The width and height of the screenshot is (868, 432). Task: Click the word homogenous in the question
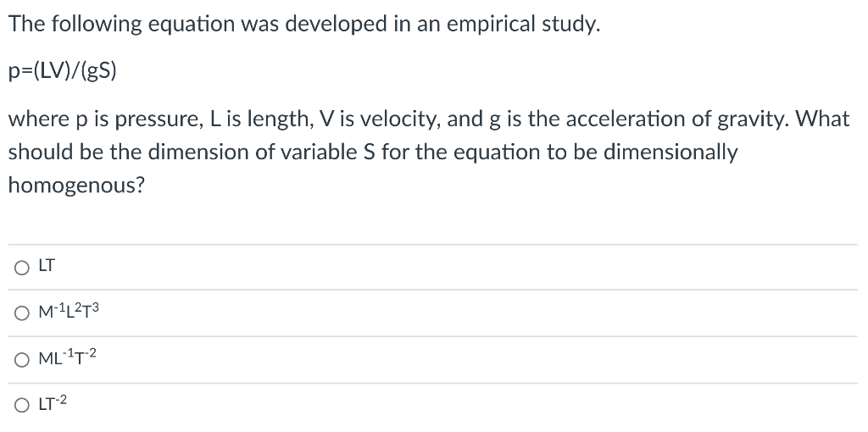[x=75, y=185]
